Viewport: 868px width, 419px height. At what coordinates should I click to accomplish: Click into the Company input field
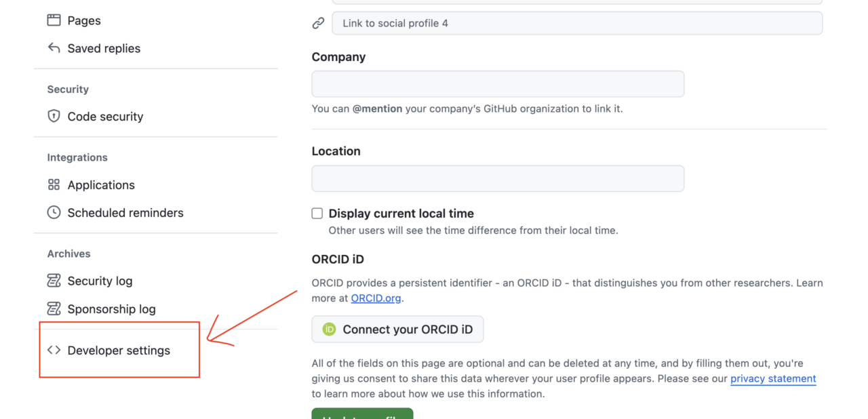498,84
